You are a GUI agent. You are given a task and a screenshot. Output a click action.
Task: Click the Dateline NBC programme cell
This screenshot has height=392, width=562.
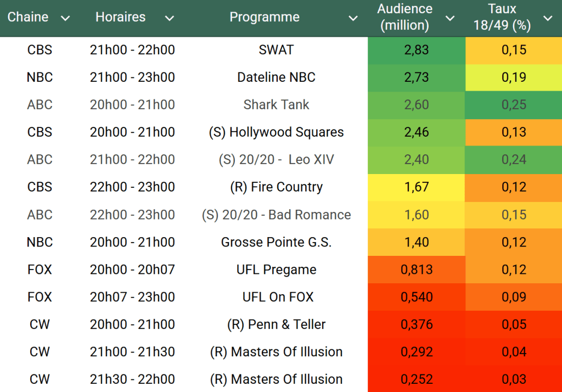click(x=276, y=77)
